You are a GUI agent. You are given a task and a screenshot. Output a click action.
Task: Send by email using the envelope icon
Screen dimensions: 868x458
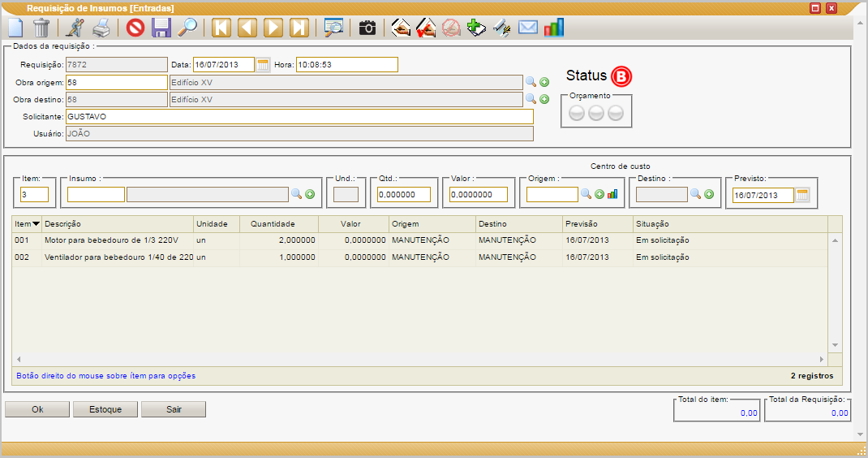click(x=528, y=27)
